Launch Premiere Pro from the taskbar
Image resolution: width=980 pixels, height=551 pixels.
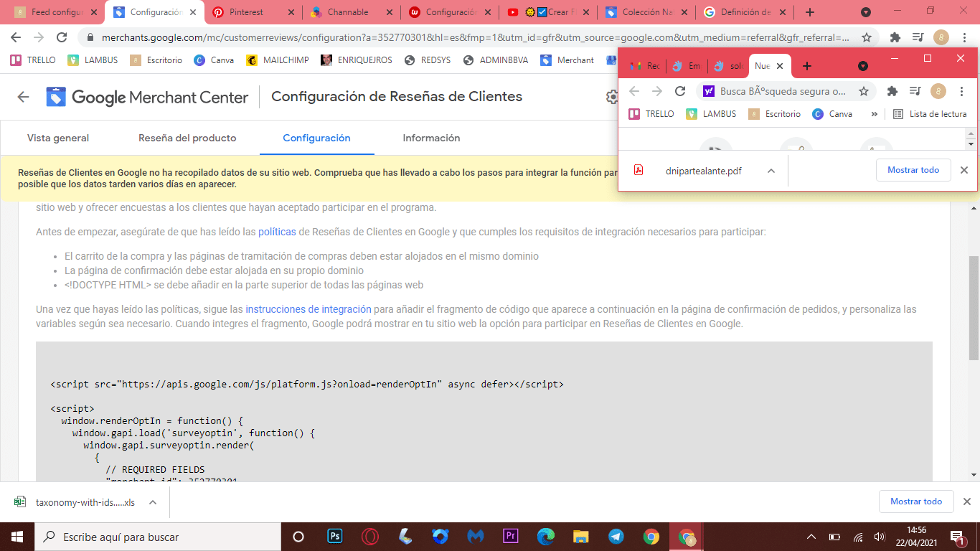tap(511, 536)
